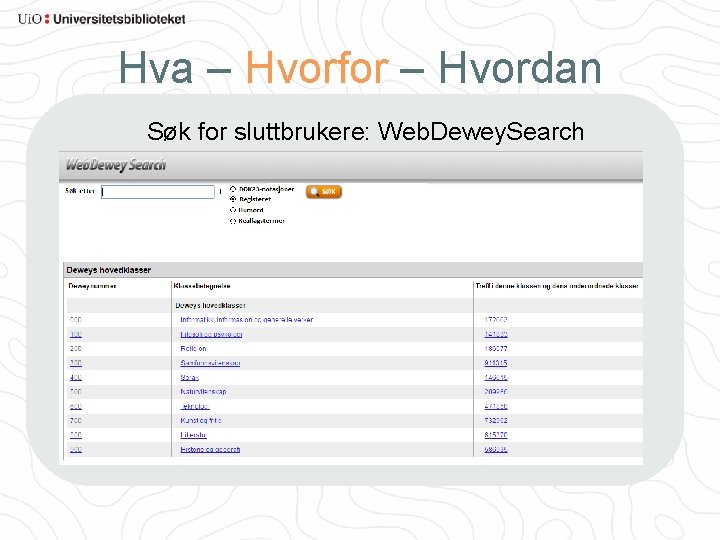Click the 'Deweys hovedklasser' section title bar
Screen dimensions: 720x540
[x=353, y=270]
